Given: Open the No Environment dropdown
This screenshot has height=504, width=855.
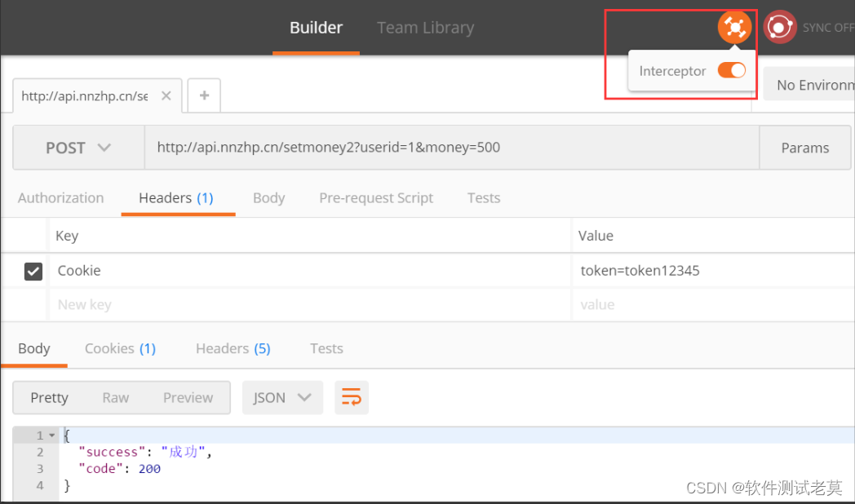Looking at the screenshot, I should point(813,85).
